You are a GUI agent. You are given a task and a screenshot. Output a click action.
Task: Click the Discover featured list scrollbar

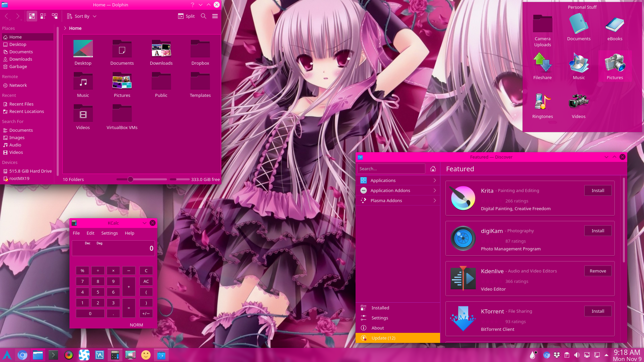[624, 220]
